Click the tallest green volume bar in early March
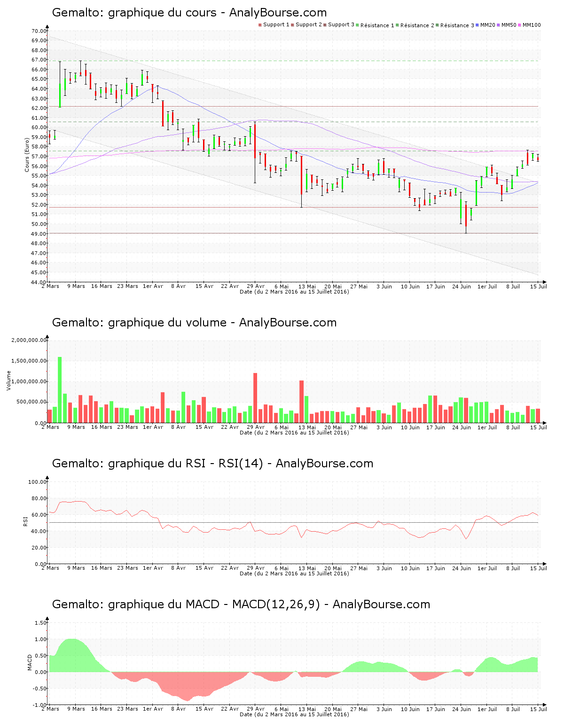 [60, 390]
